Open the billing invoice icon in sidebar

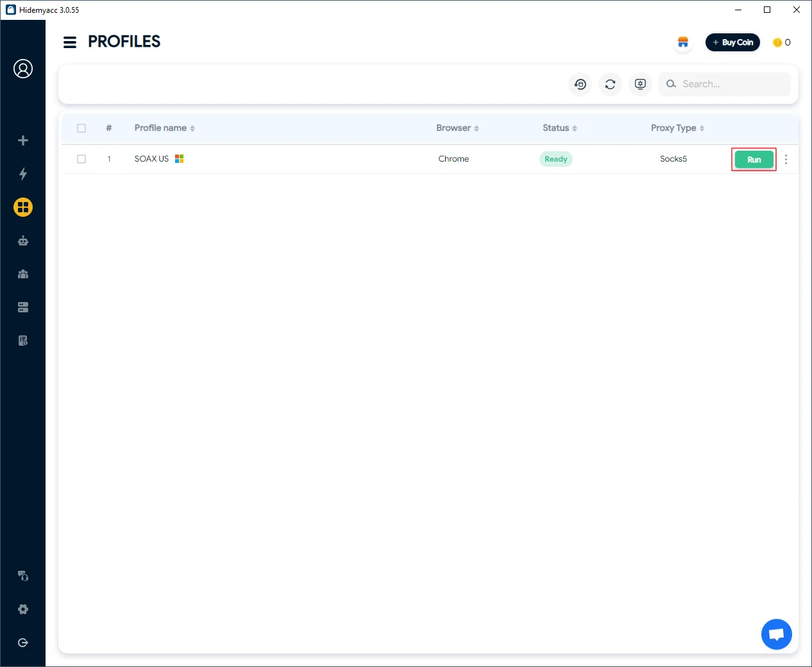coord(23,341)
